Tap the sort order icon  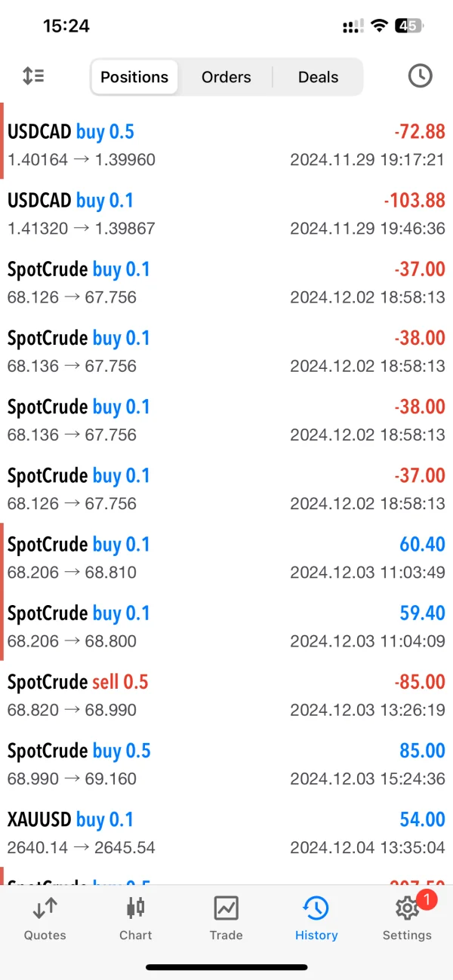coord(33,76)
